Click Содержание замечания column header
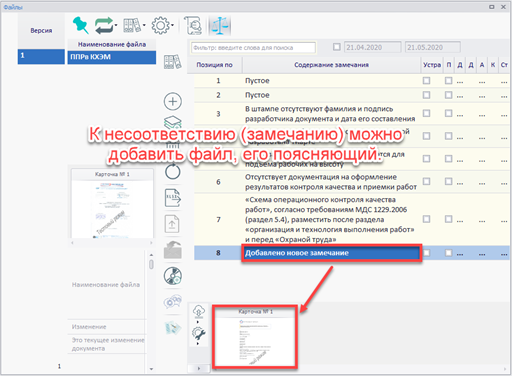 click(331, 65)
